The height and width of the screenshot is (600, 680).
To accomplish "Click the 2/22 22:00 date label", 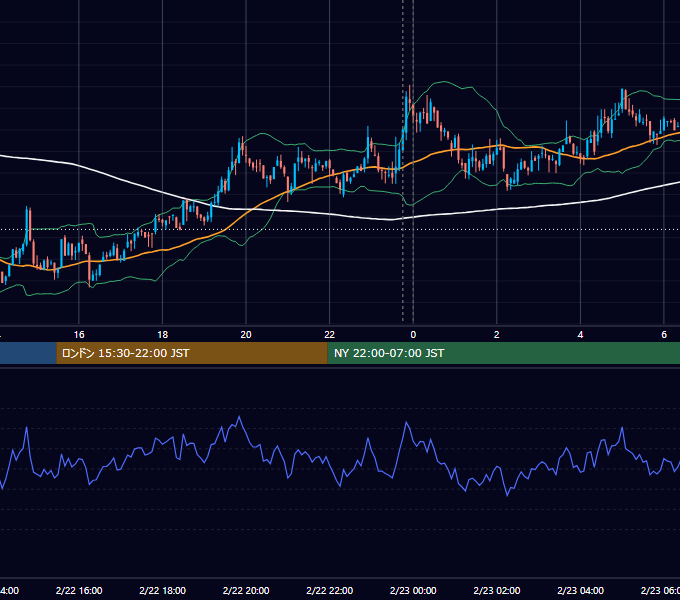I will [330, 590].
